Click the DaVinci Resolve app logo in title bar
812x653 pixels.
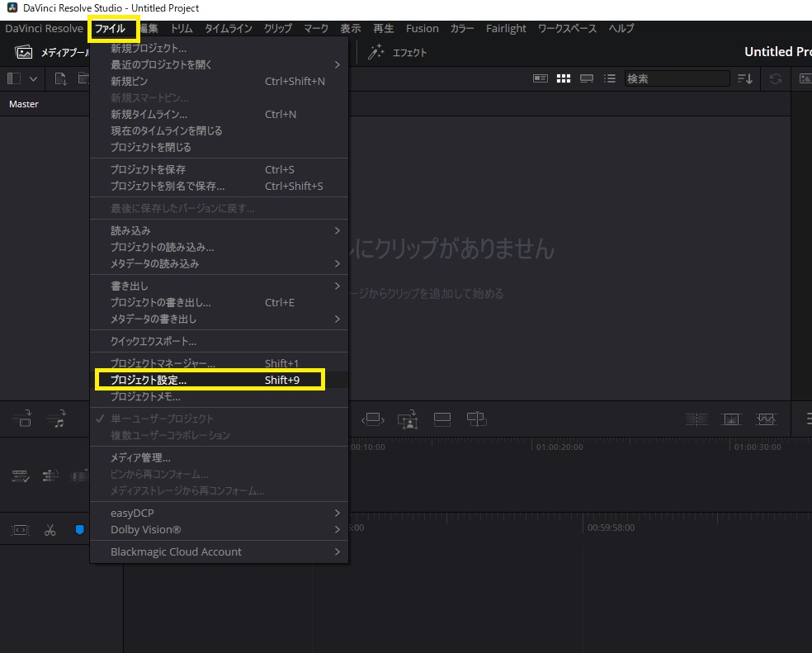coord(12,8)
